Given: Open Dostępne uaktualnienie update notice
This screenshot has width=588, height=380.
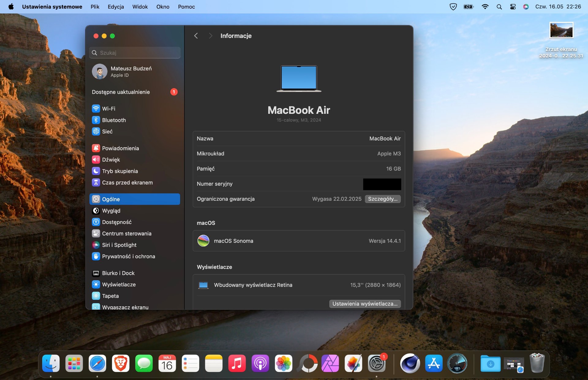Looking at the screenshot, I should [x=134, y=92].
